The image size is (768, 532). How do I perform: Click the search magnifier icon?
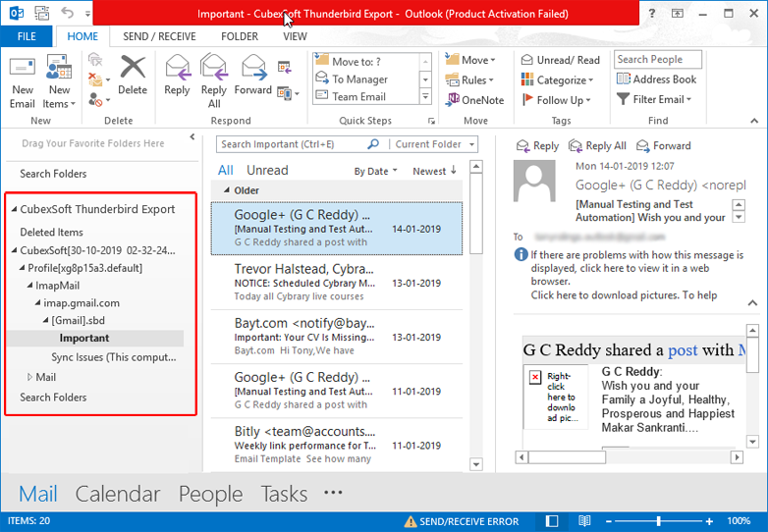[x=373, y=144]
